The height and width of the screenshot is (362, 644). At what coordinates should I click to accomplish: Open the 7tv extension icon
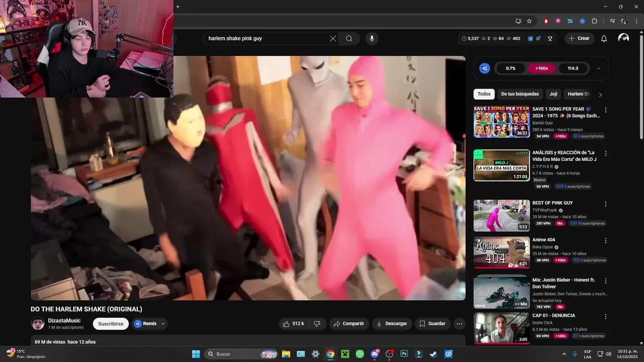[570, 21]
